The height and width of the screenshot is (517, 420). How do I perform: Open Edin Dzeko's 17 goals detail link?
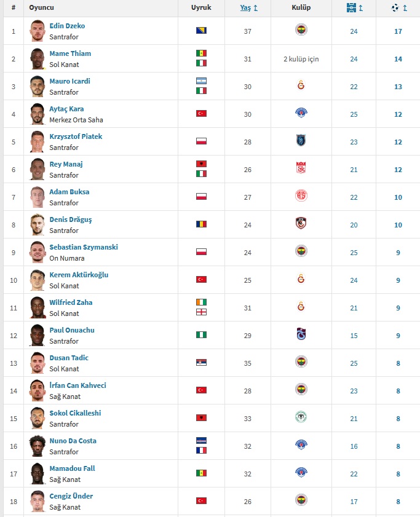tap(398, 31)
